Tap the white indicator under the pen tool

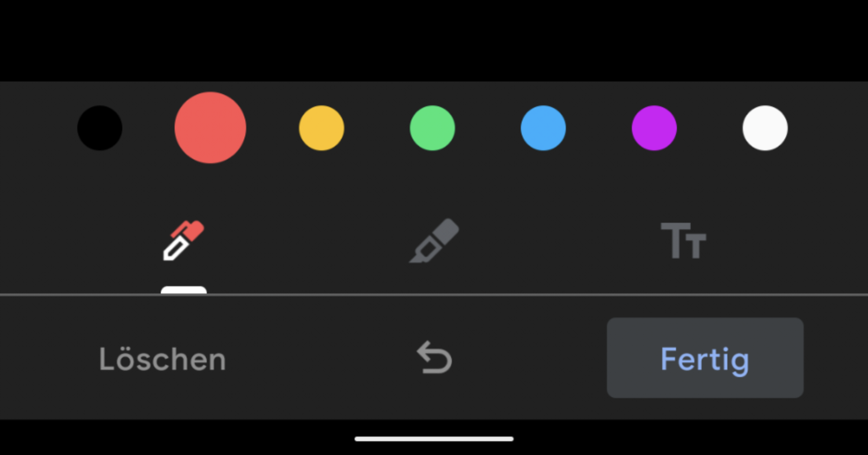pos(184,290)
